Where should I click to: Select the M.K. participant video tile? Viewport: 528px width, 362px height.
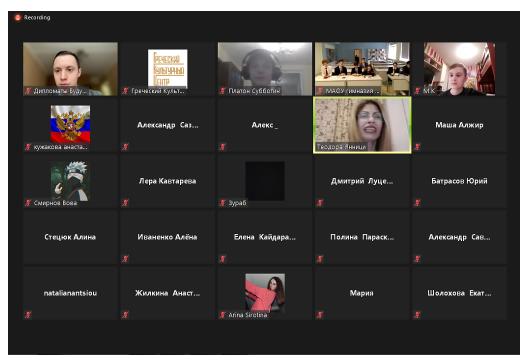(x=459, y=69)
